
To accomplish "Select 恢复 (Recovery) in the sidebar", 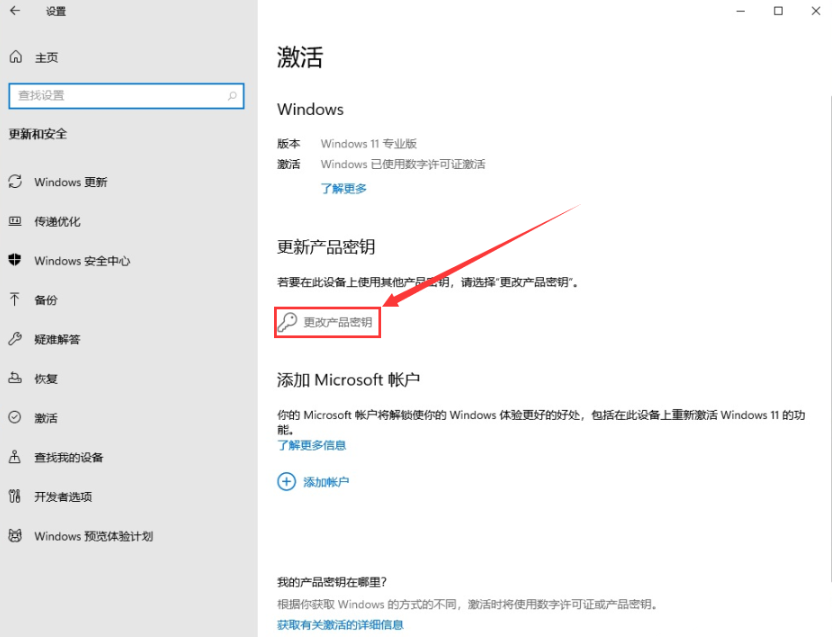I will [x=46, y=379].
